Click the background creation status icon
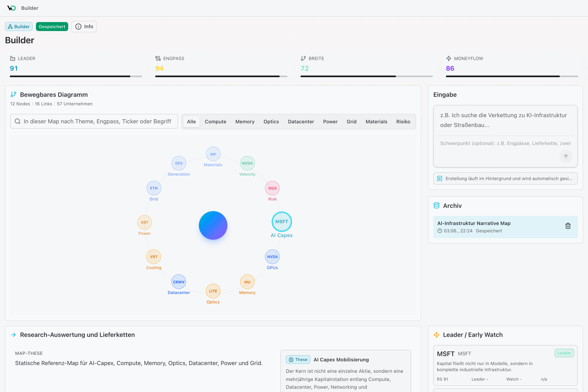The height and width of the screenshot is (392, 588). tap(440, 178)
